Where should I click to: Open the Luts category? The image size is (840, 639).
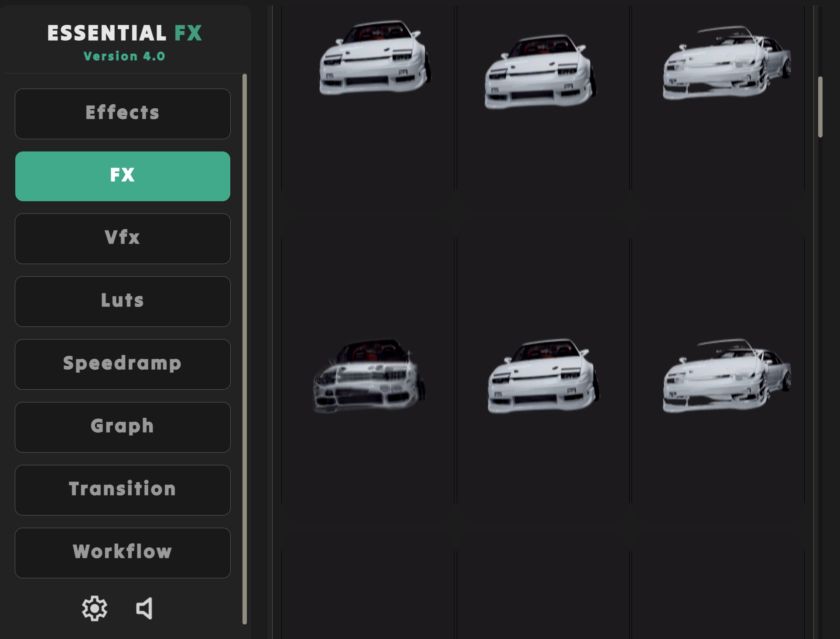[x=123, y=301]
